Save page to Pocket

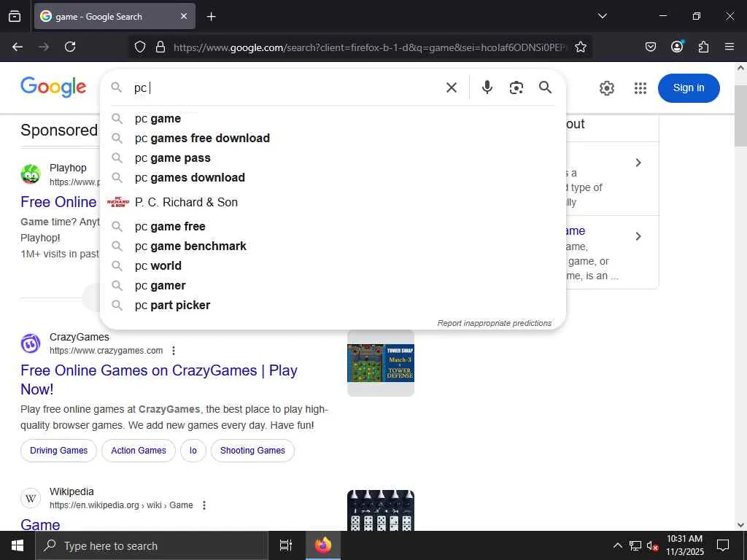coord(650,47)
